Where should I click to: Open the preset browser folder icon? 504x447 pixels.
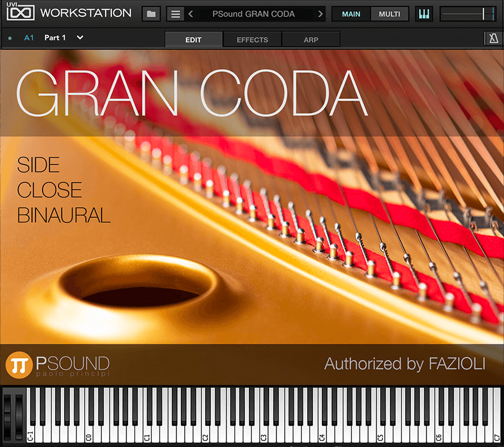[x=151, y=14]
